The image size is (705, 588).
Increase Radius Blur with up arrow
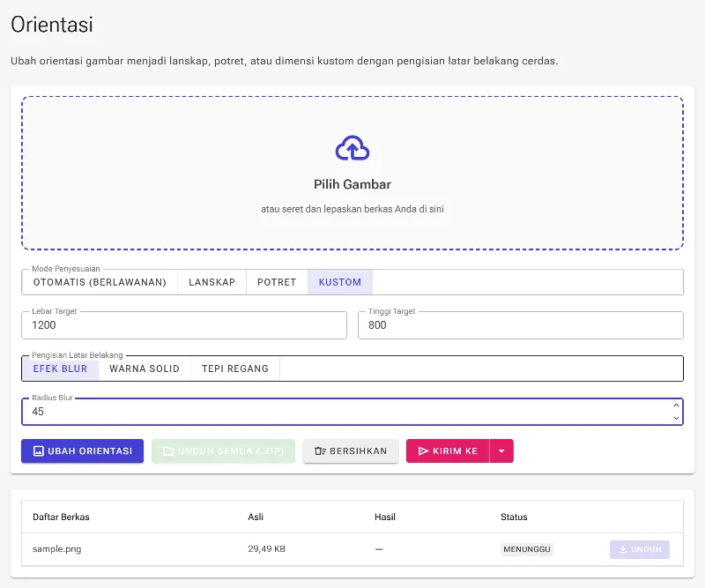(676, 406)
